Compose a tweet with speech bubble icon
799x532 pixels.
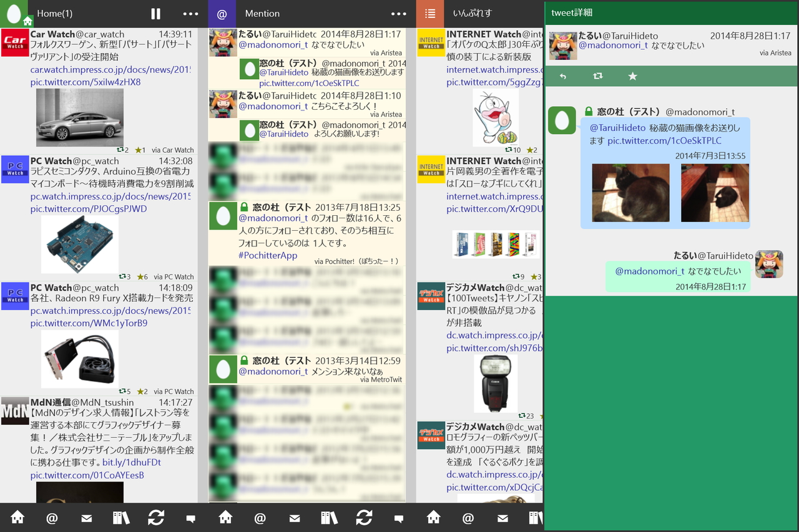tap(189, 518)
